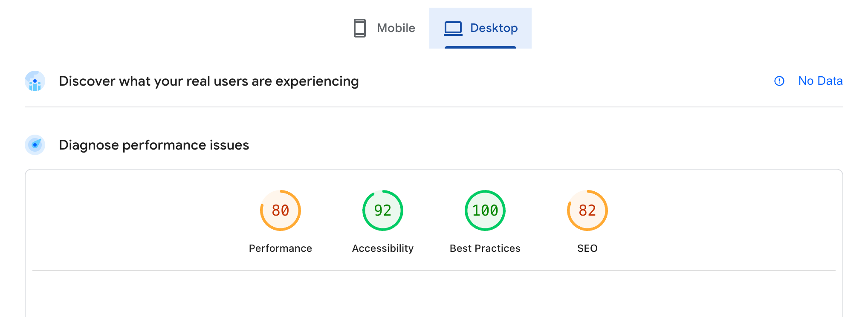The width and height of the screenshot is (868, 317).
Task: Click the SEO category label
Action: click(587, 248)
